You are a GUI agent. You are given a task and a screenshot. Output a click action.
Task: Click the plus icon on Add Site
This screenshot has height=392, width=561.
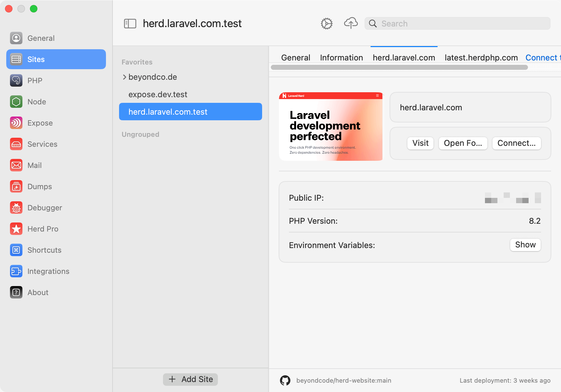pyautogui.click(x=172, y=379)
